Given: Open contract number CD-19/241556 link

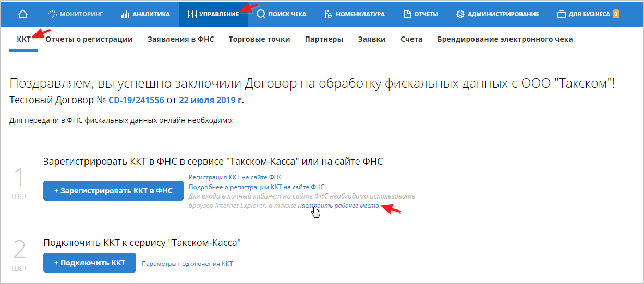Looking at the screenshot, I should [136, 100].
